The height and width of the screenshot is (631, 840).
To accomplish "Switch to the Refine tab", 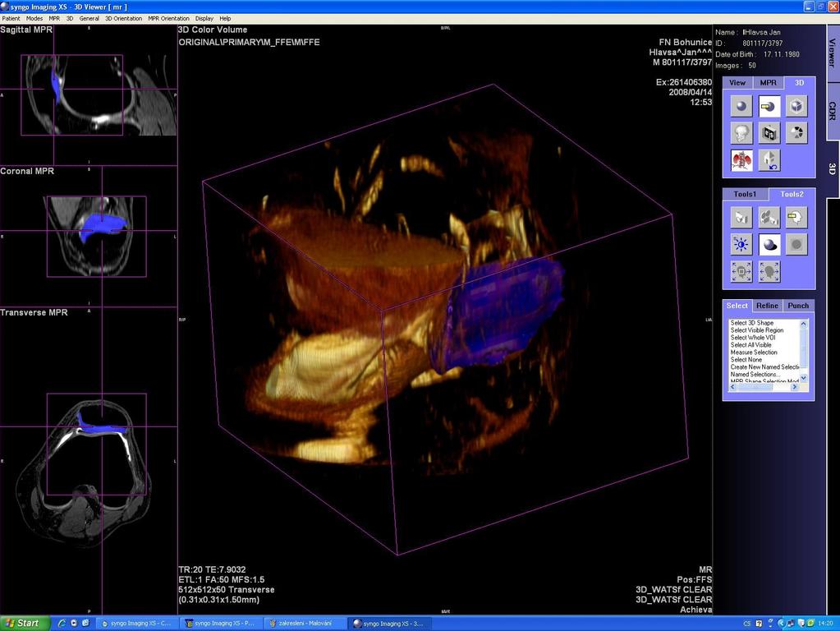I will [x=767, y=306].
